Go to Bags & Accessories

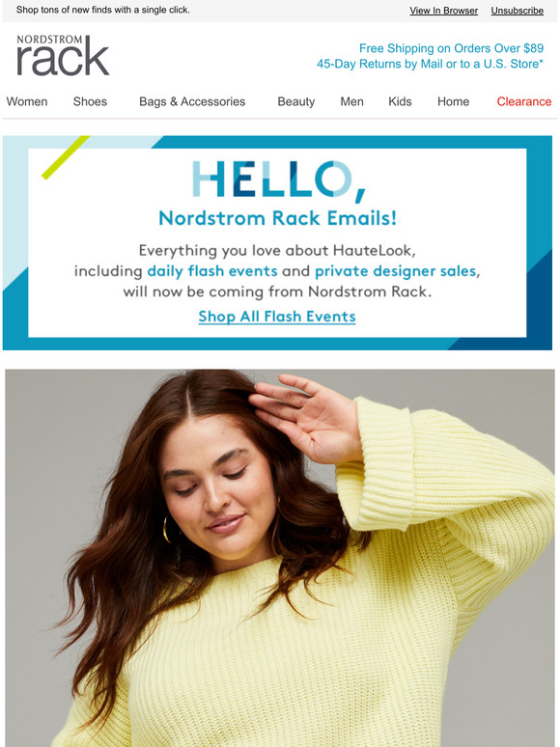192,101
